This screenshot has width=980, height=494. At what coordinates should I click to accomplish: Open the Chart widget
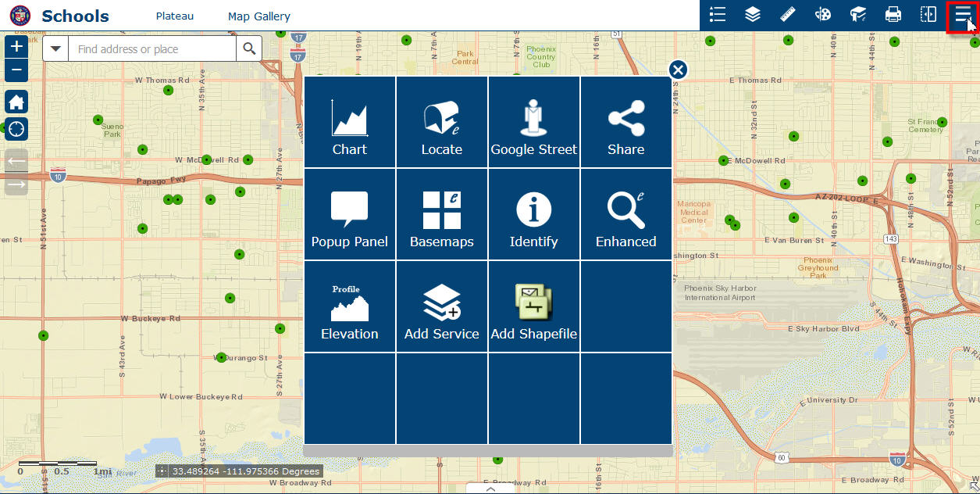click(x=349, y=122)
